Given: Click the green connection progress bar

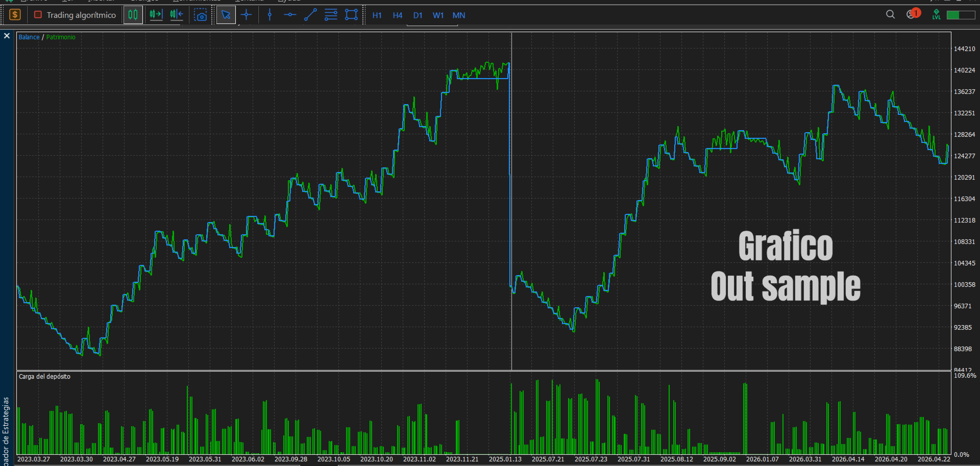Looking at the screenshot, I should (x=961, y=15).
